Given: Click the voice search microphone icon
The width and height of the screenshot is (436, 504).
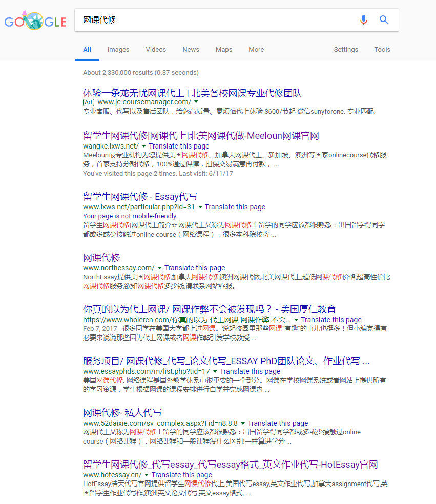Looking at the screenshot, I should (x=364, y=20).
